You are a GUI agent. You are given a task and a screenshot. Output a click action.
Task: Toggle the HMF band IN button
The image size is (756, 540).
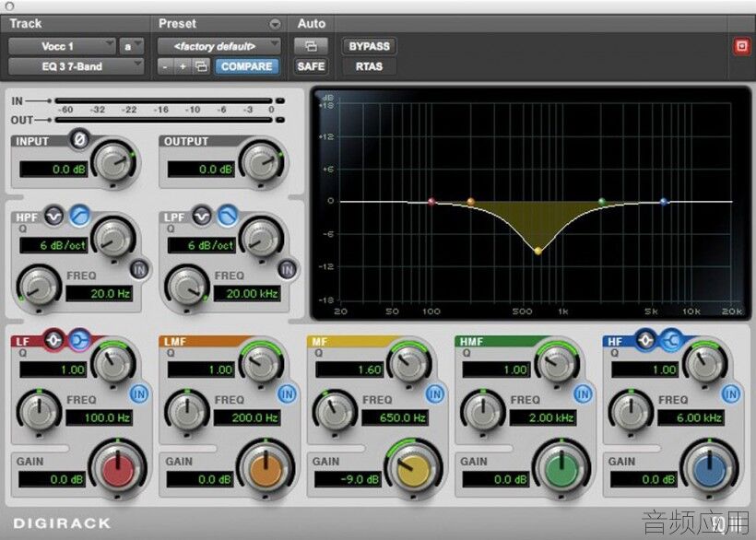click(583, 394)
